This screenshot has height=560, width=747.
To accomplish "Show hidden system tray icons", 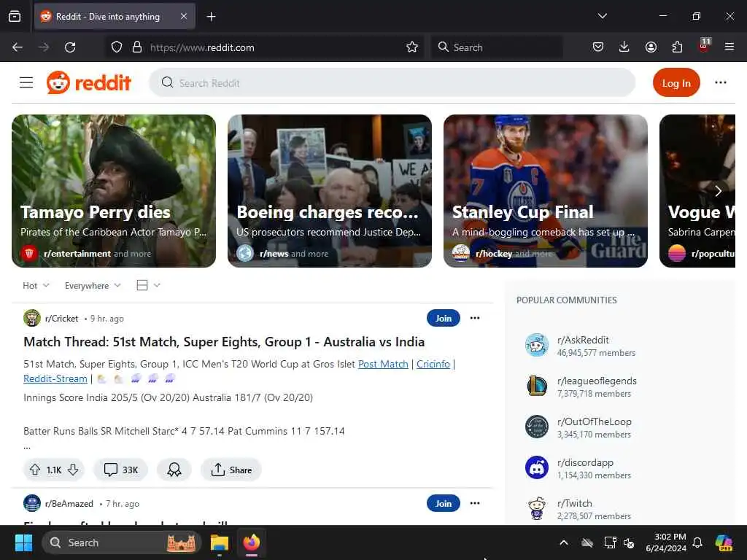I will 564,542.
